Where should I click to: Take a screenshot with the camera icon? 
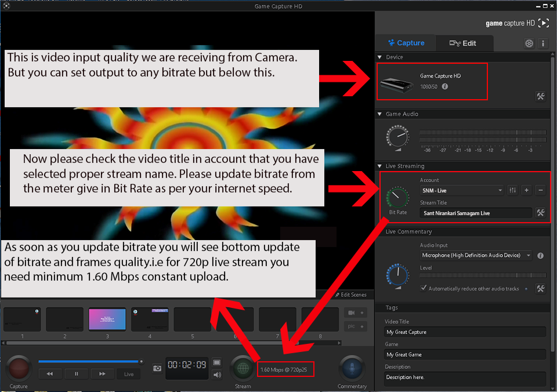[x=157, y=369]
